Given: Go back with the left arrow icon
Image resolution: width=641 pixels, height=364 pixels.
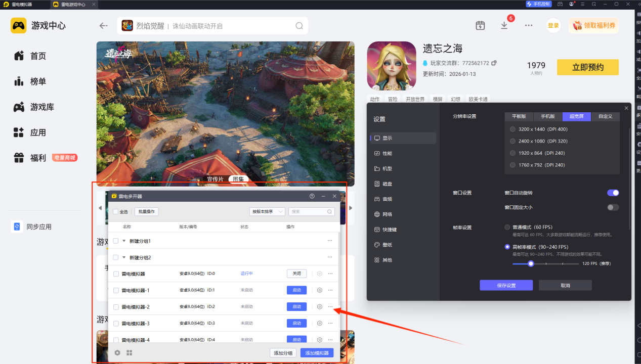Looking at the screenshot, I should pyautogui.click(x=104, y=26).
